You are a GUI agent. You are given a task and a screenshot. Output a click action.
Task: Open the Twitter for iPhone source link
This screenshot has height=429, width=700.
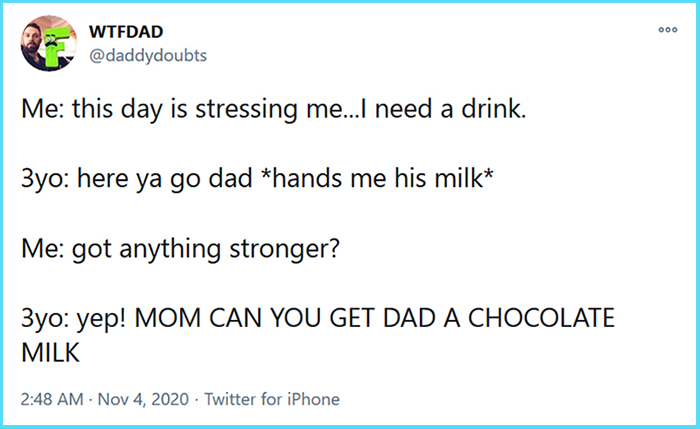pos(272,399)
